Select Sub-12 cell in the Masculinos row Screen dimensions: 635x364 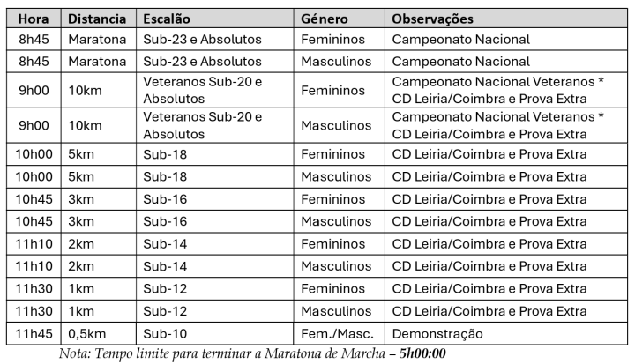[x=166, y=311]
